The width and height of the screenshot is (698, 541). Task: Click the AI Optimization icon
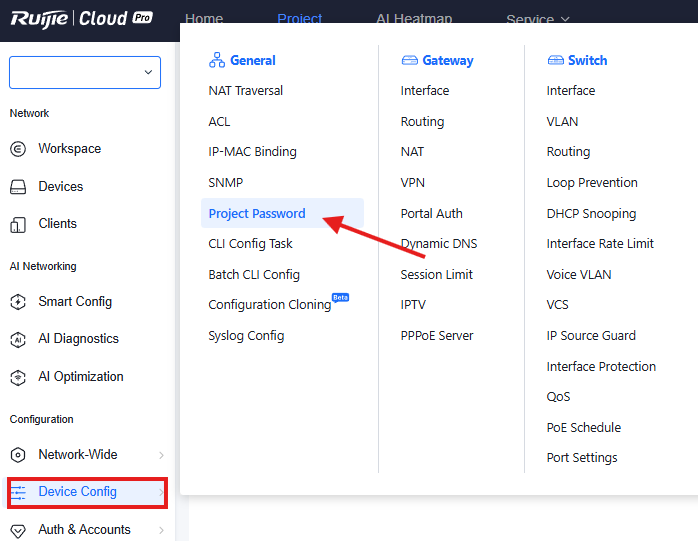tap(18, 377)
